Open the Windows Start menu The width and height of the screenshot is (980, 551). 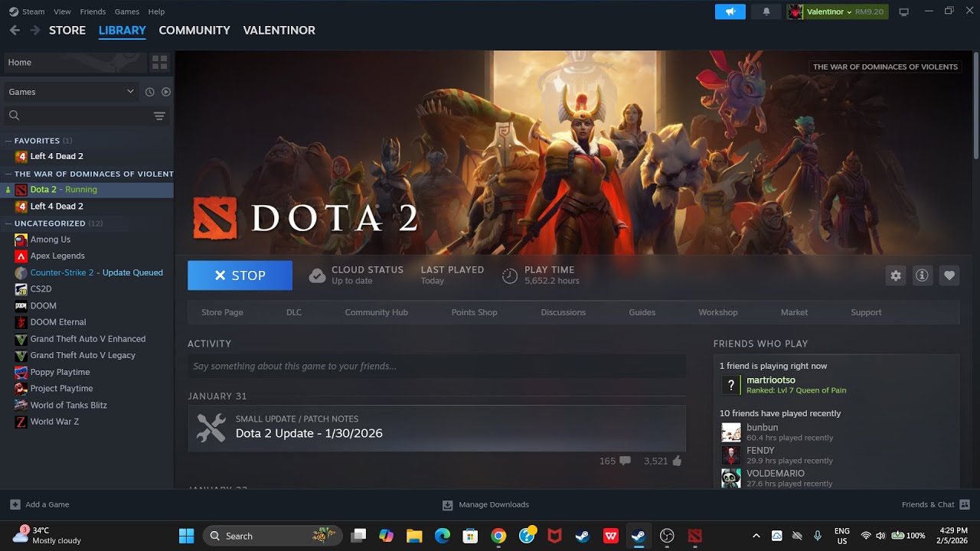point(186,536)
